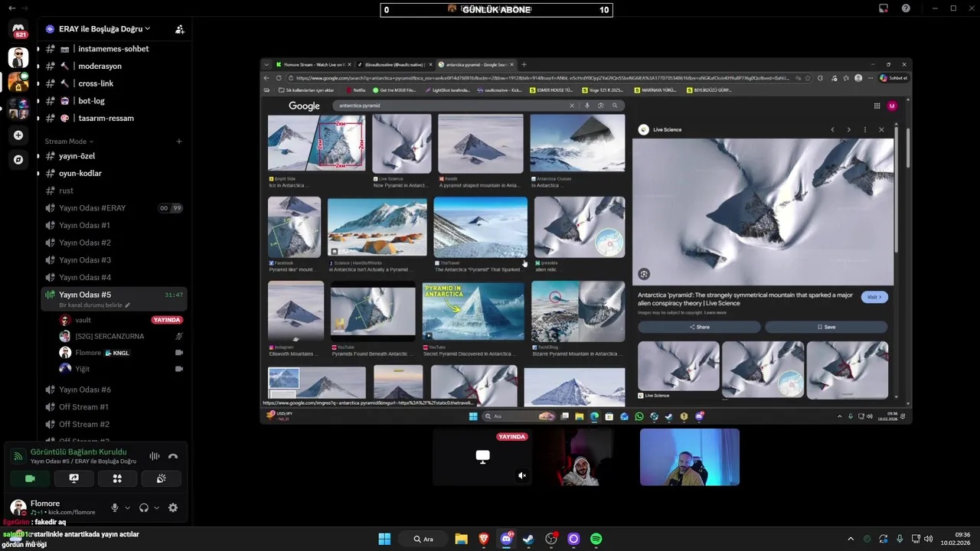Unmute stream via muted speaker icon on tile
The width and height of the screenshot is (980, 551).
pos(522,476)
